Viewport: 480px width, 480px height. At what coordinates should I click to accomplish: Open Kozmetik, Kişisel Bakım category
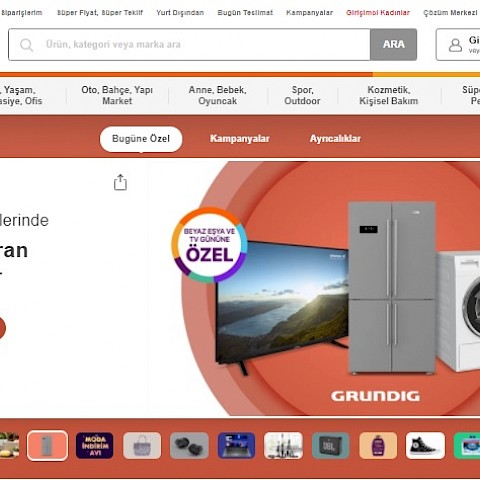389,95
